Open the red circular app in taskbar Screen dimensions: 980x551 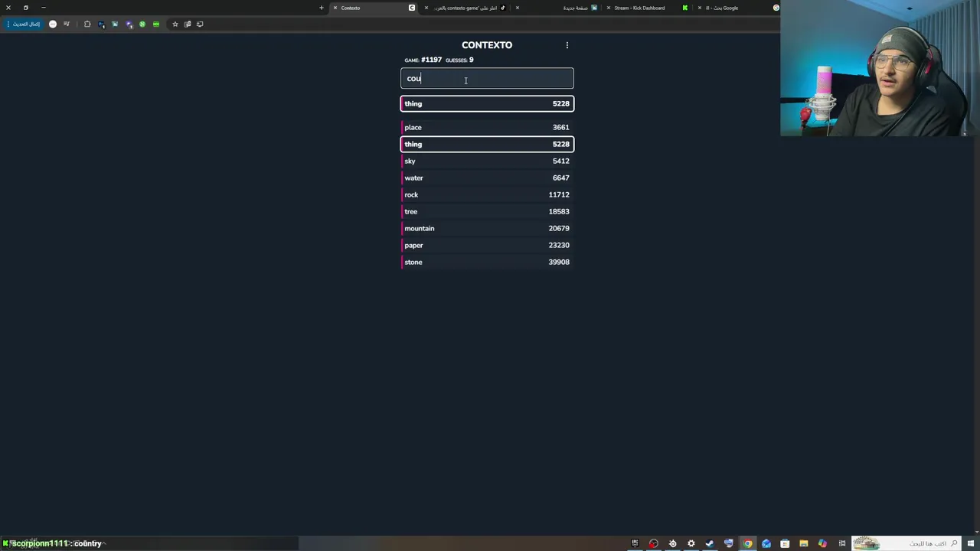click(653, 543)
